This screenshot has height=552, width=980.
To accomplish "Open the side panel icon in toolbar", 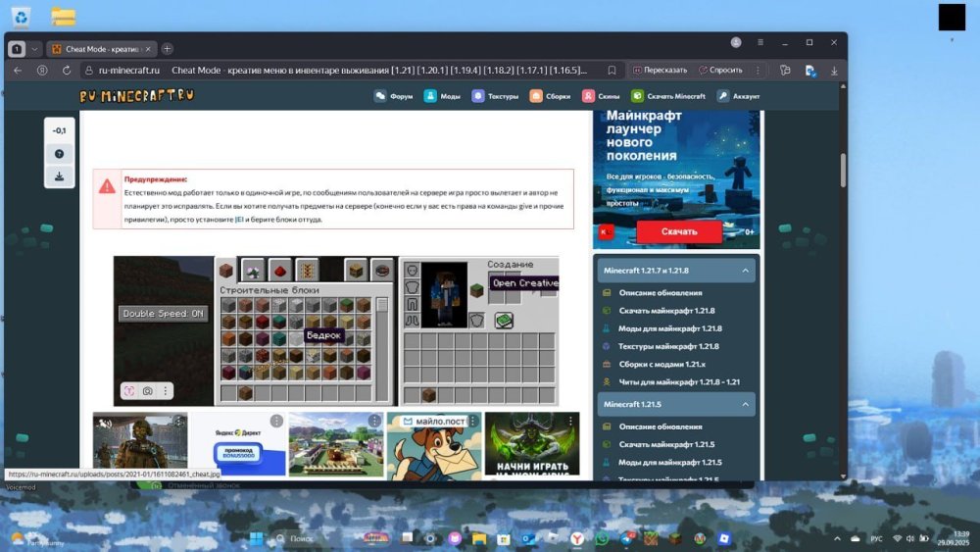I will [x=786, y=71].
